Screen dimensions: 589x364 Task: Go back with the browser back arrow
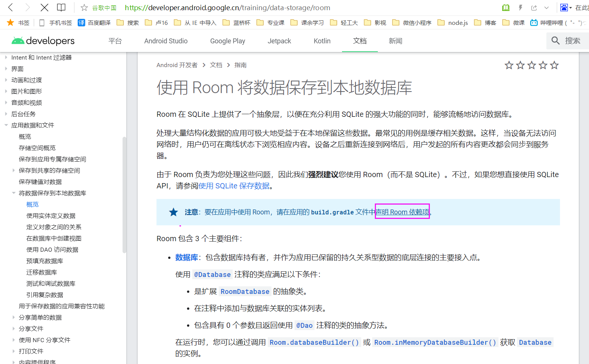(11, 7)
